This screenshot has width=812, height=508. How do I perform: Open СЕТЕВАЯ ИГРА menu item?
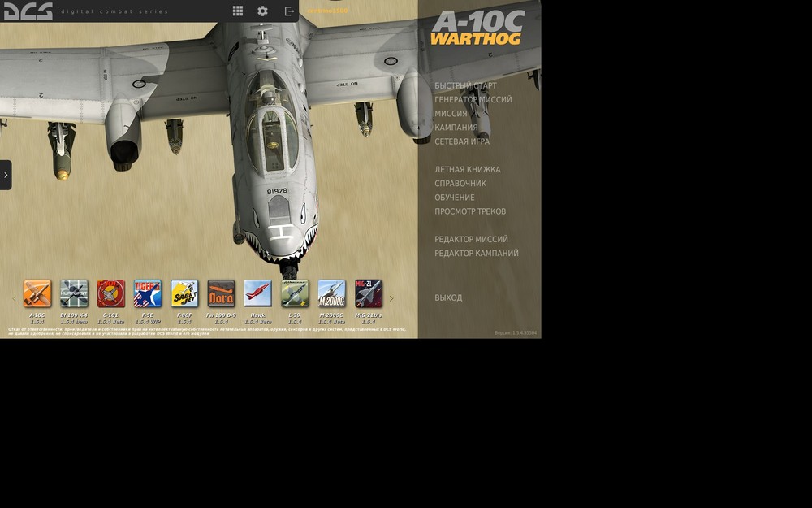[x=462, y=141]
